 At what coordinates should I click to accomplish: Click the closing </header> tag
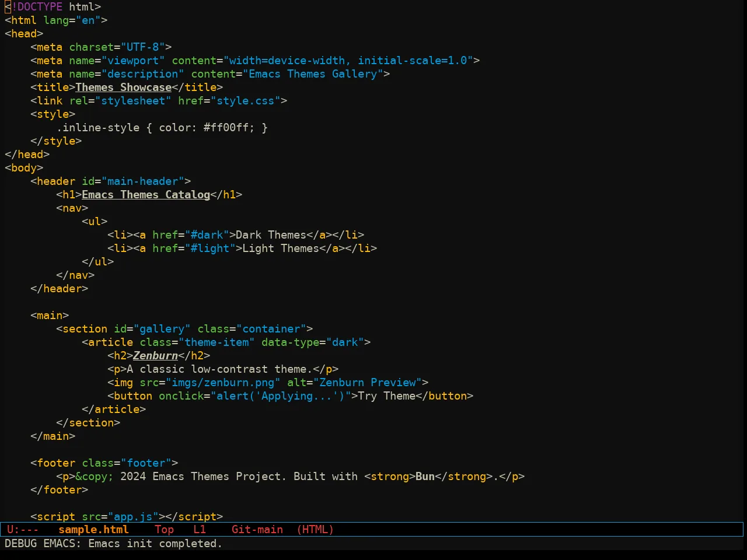(60, 289)
